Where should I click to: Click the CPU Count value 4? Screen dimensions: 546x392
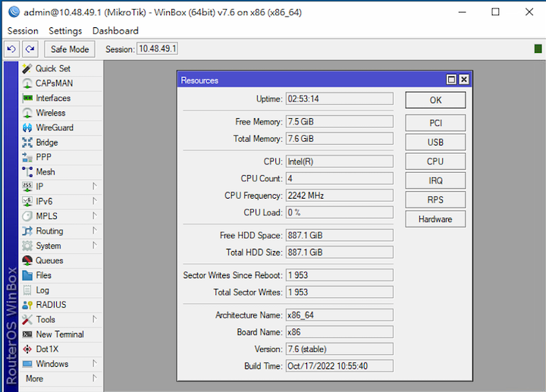(x=340, y=178)
